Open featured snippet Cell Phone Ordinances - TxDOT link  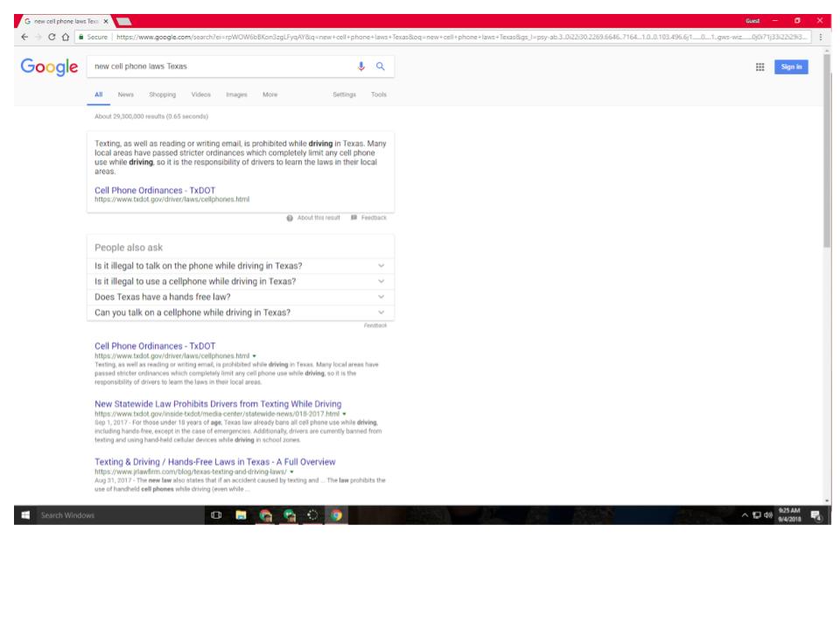(155, 190)
